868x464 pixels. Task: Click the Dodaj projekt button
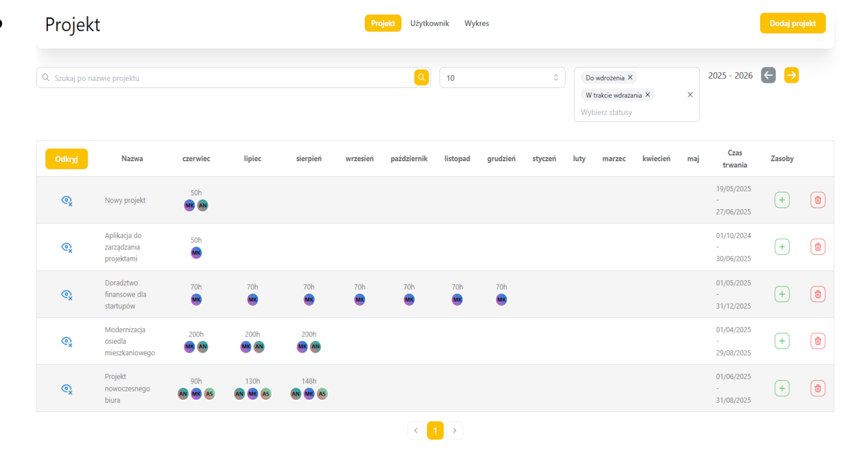(793, 23)
